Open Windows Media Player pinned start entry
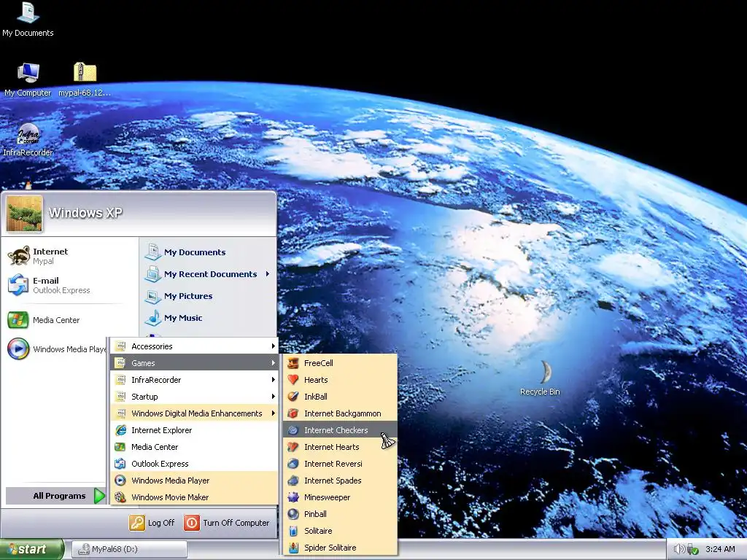 57,349
